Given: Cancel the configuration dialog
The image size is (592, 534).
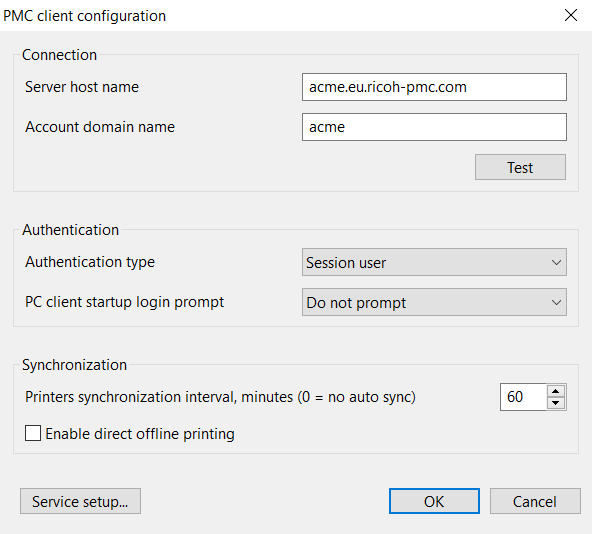Looking at the screenshot, I should coord(535,501).
